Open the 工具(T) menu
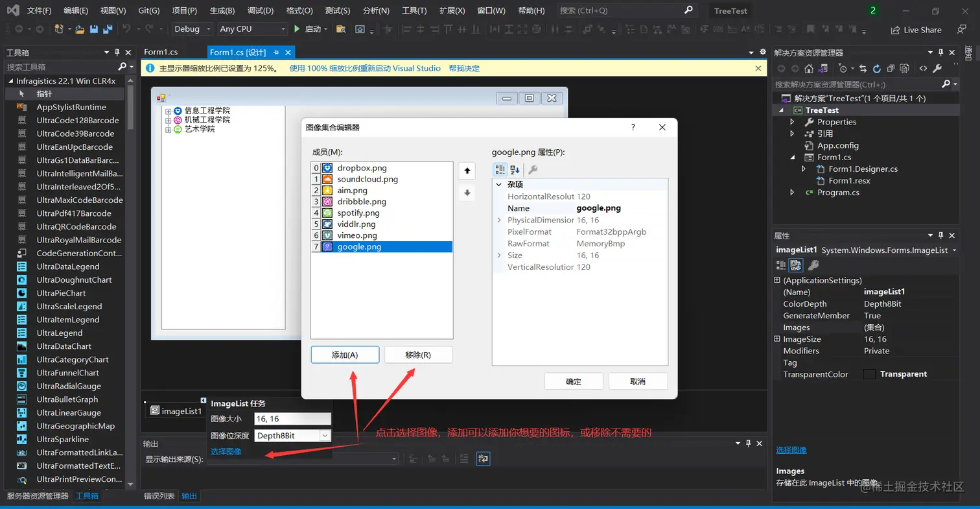The height and width of the screenshot is (509, 980). coord(414,11)
